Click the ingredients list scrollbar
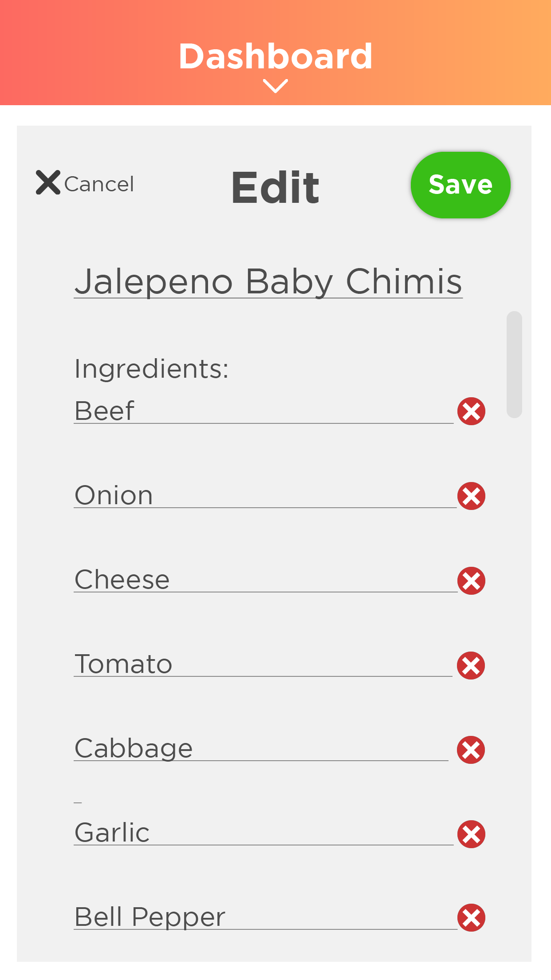This screenshot has height=980, width=551. click(x=514, y=364)
